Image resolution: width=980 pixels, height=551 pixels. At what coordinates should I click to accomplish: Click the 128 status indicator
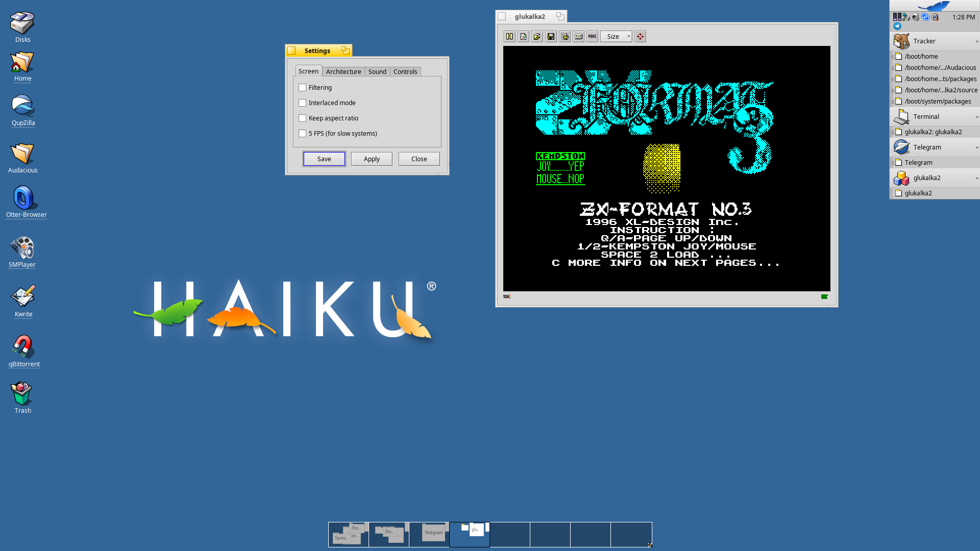point(507,296)
